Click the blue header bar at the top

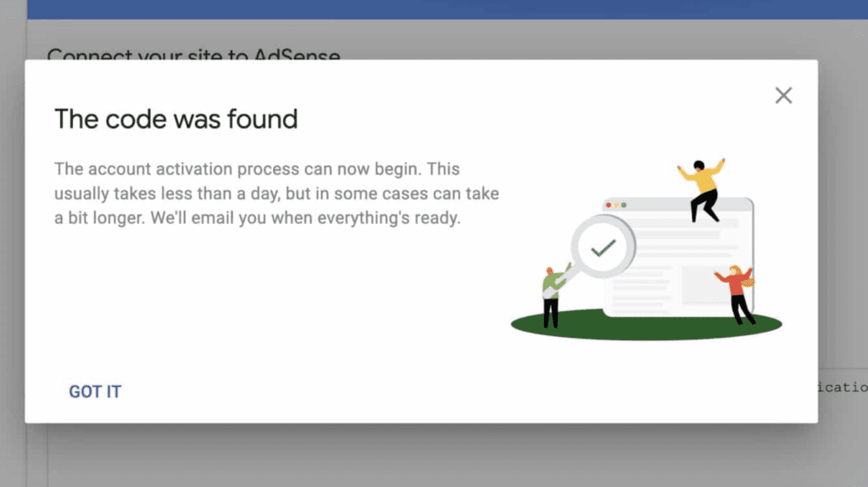[x=448, y=9]
